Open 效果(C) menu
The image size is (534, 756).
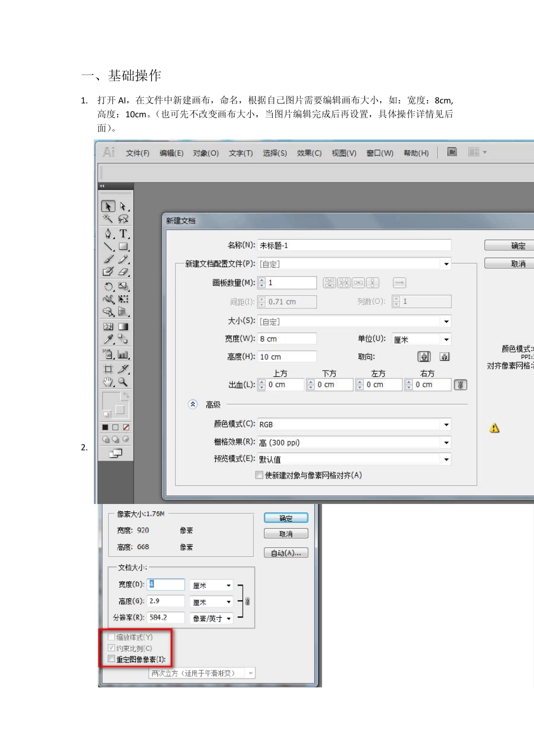(x=309, y=153)
